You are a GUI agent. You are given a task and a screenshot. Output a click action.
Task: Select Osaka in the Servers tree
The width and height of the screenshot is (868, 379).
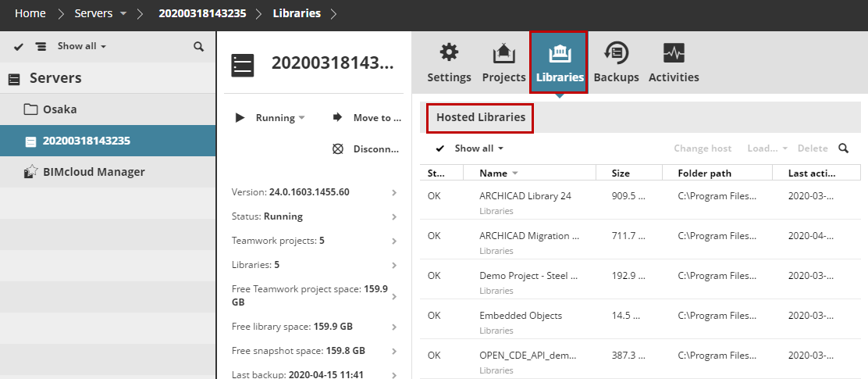(x=108, y=109)
